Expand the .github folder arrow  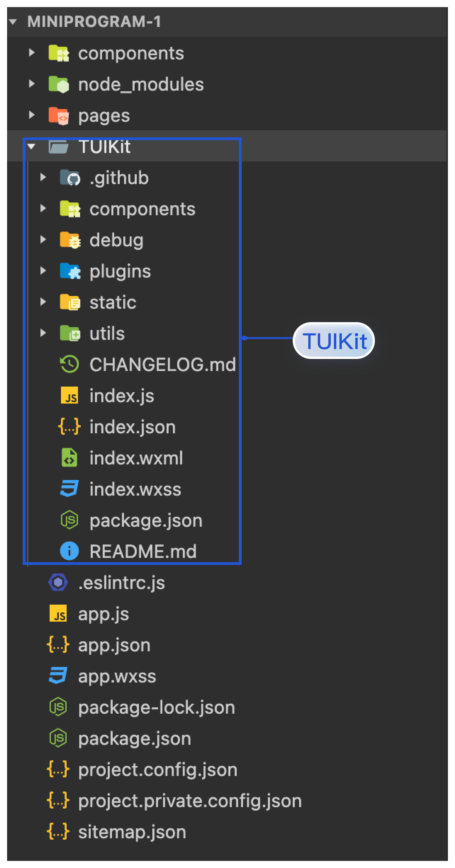pos(43,177)
